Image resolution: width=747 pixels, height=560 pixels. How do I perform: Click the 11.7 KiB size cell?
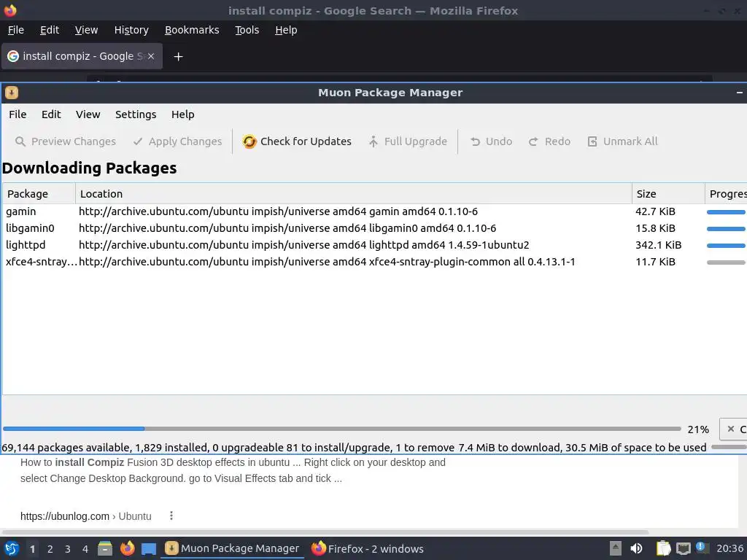click(x=655, y=262)
